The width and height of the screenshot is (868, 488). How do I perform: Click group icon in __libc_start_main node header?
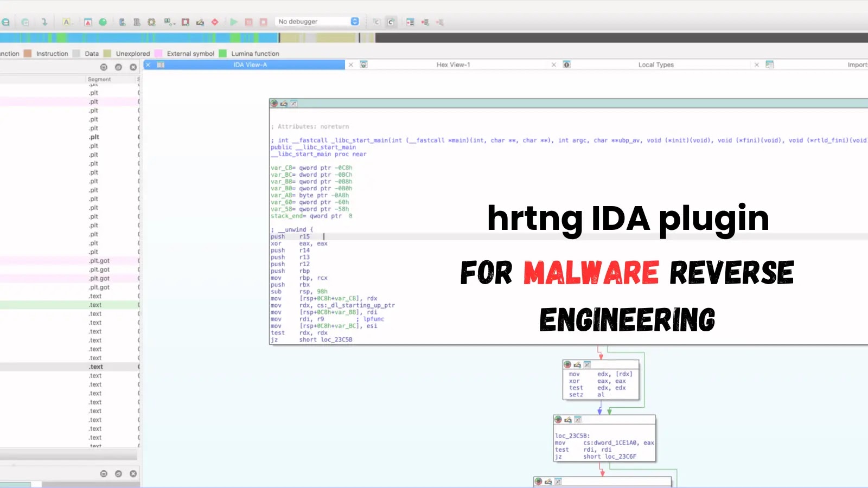click(293, 104)
